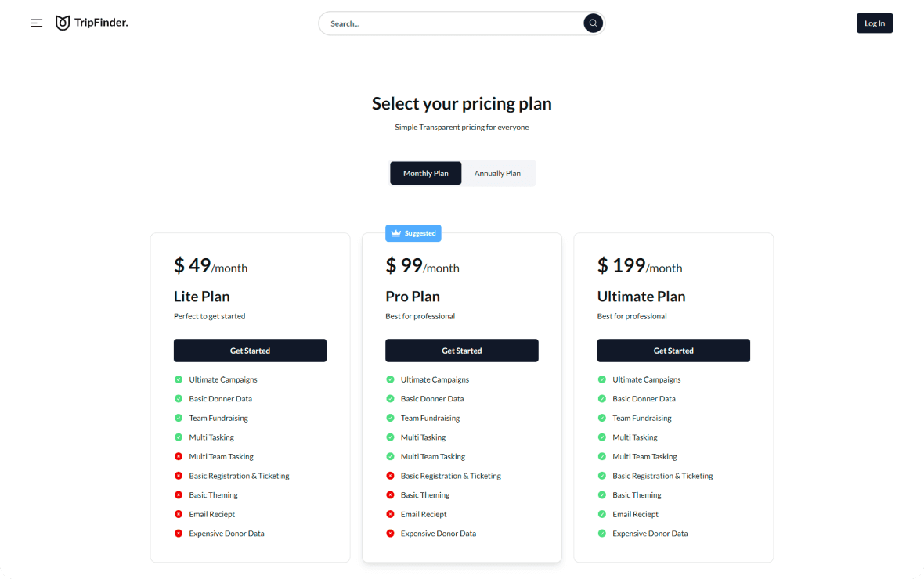
Task: Open the hamburger menu icon
Action: pos(37,23)
